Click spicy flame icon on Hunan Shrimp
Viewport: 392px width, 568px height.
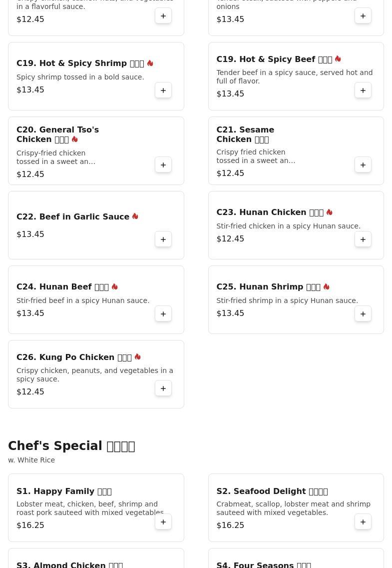point(327,286)
